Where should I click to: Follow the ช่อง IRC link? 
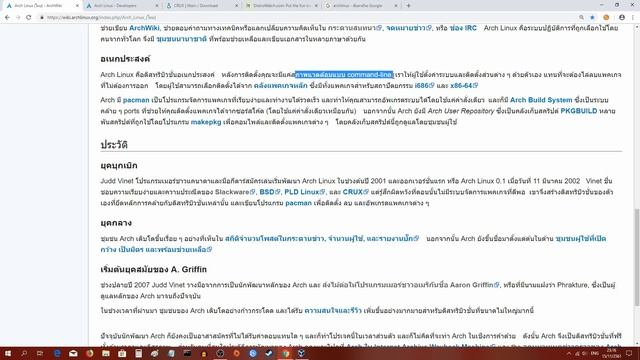tap(463, 28)
